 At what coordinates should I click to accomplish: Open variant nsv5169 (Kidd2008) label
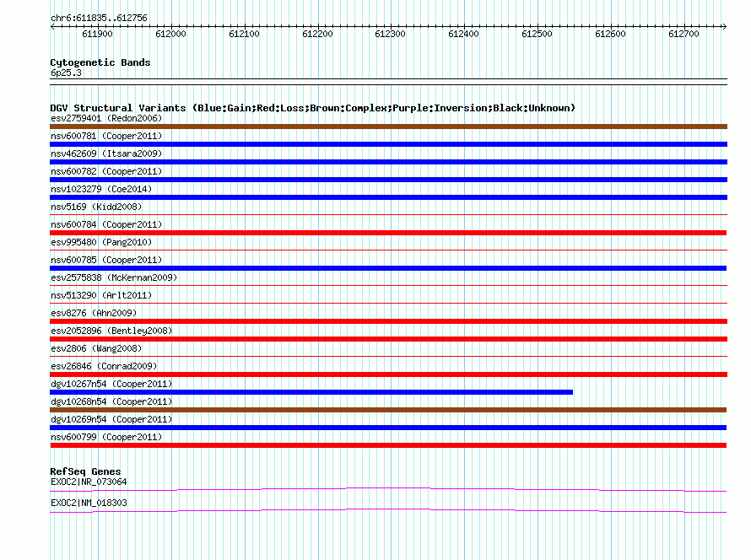point(96,207)
